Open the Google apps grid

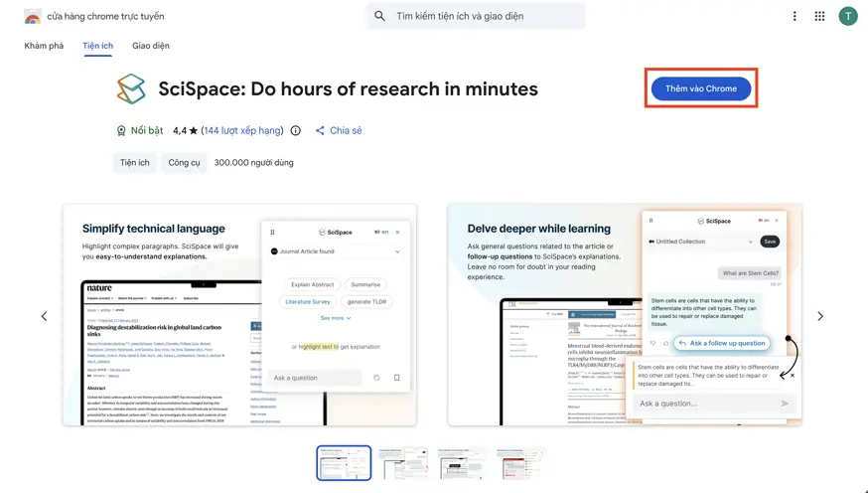tap(820, 16)
